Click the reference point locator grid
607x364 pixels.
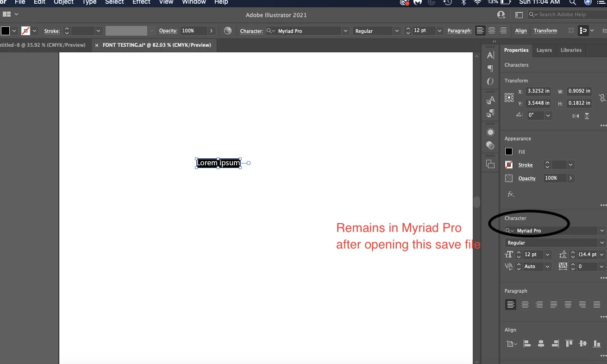pos(509,97)
